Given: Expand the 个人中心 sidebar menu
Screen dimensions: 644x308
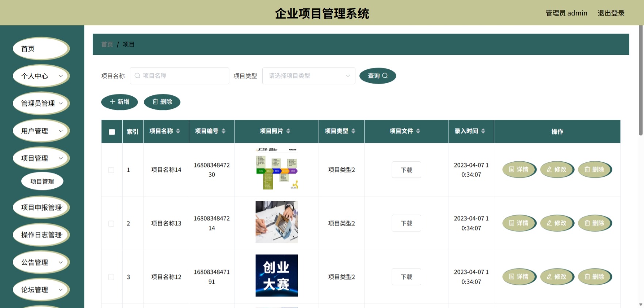Looking at the screenshot, I should point(41,76).
